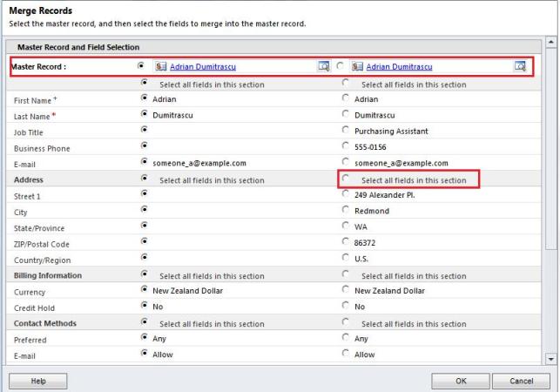Choose left Select all fields in Billing Information
Viewport: 560px width, 392px height.
point(144,274)
